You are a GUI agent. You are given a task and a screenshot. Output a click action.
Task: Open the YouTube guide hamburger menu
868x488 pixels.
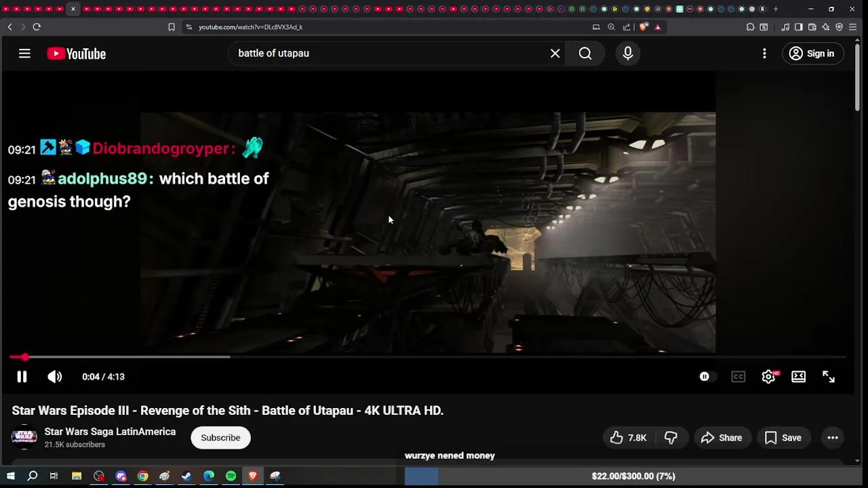24,54
